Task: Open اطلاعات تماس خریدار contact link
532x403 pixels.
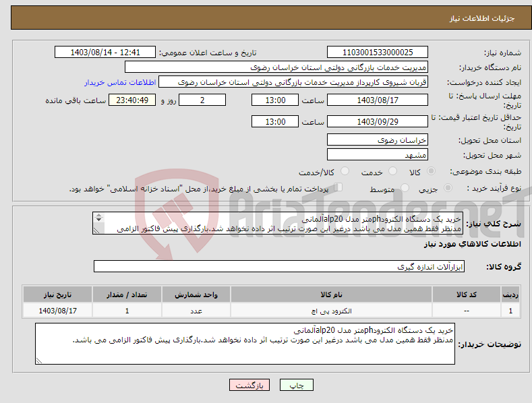Action: (x=120, y=82)
